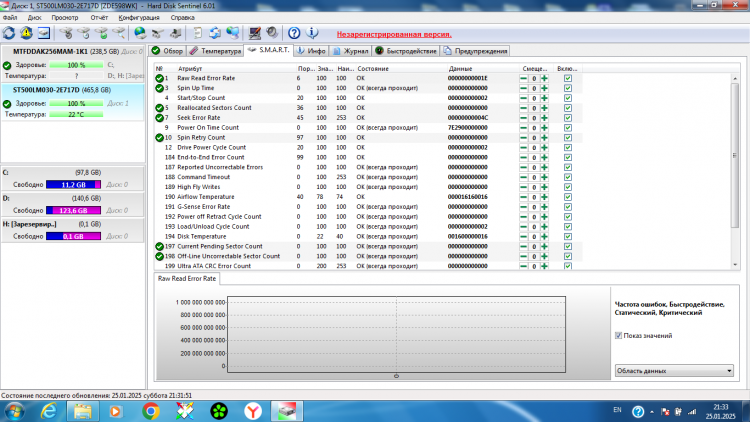This screenshot has width=750, height=422.
Task: Select the Ultra ATA CRC Error Count row
Action: click(368, 267)
